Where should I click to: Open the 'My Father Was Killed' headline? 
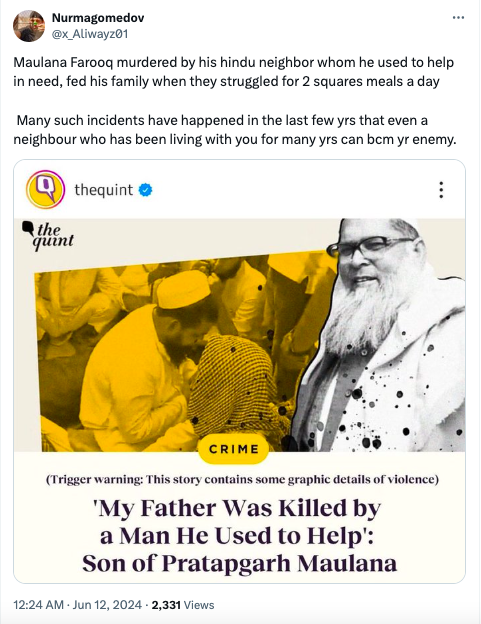tap(240, 535)
